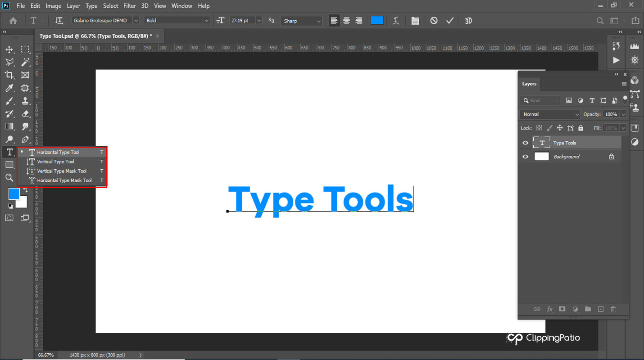Click the blue text color swatch

point(377,21)
